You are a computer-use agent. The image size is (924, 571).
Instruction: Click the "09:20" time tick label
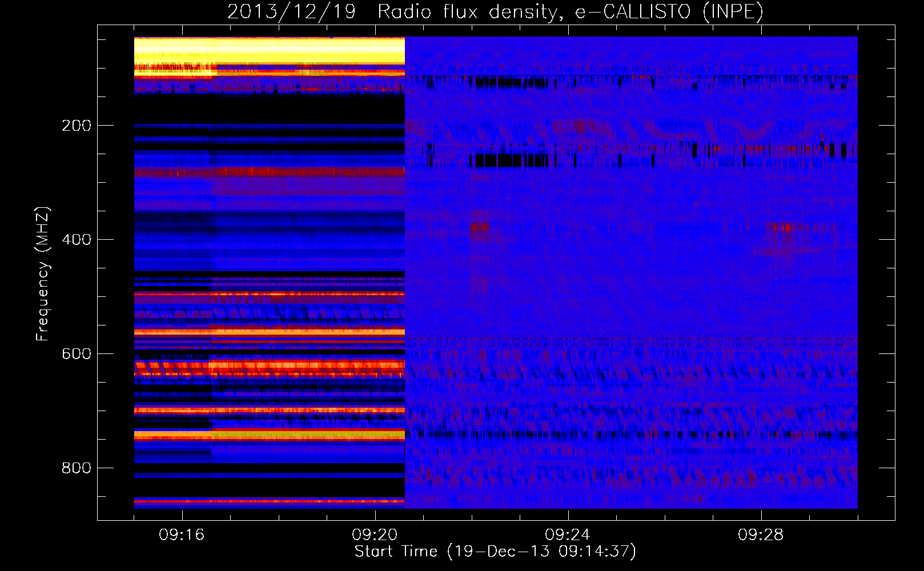point(375,535)
